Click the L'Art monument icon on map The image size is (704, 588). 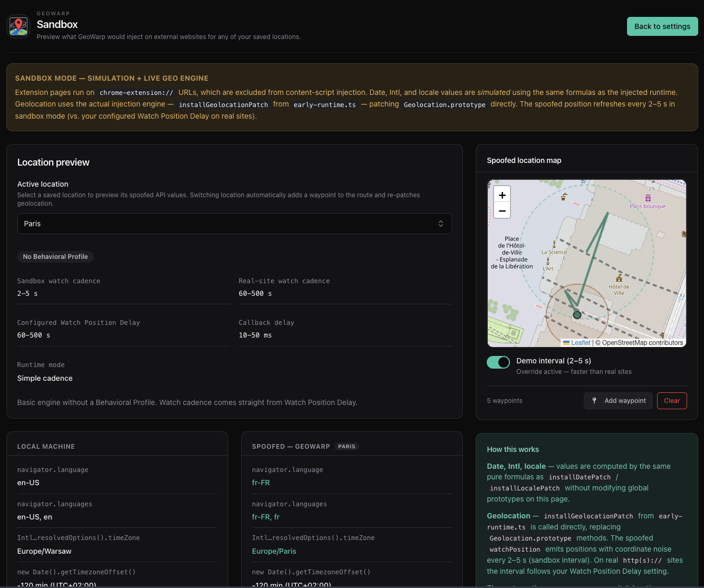[548, 261]
